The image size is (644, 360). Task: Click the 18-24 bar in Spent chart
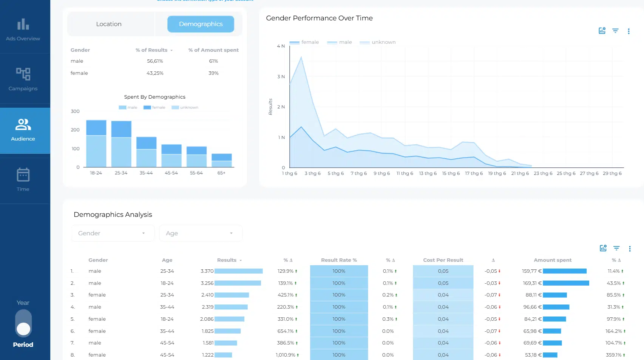click(x=96, y=144)
